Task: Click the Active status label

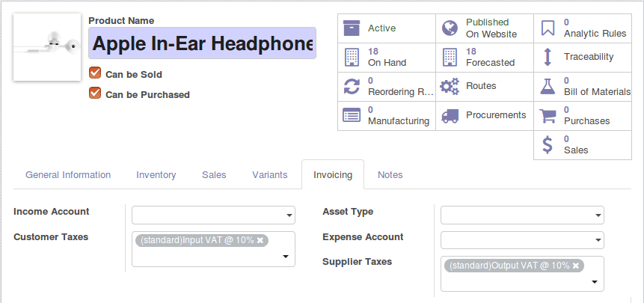Action: point(382,28)
